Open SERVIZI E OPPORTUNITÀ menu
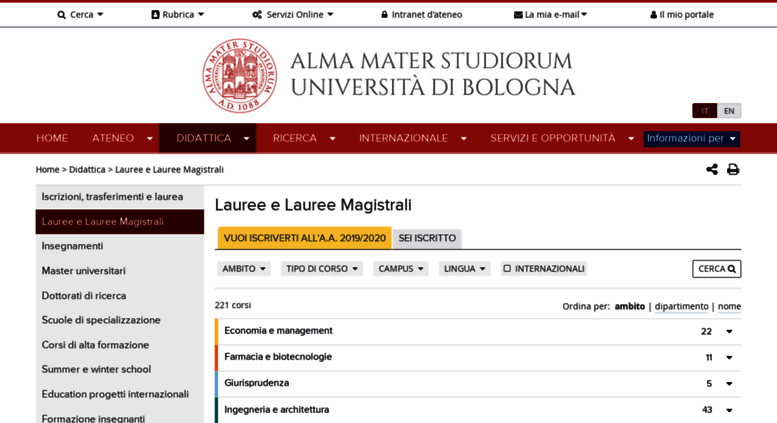The width and height of the screenshot is (777, 423). (x=562, y=138)
